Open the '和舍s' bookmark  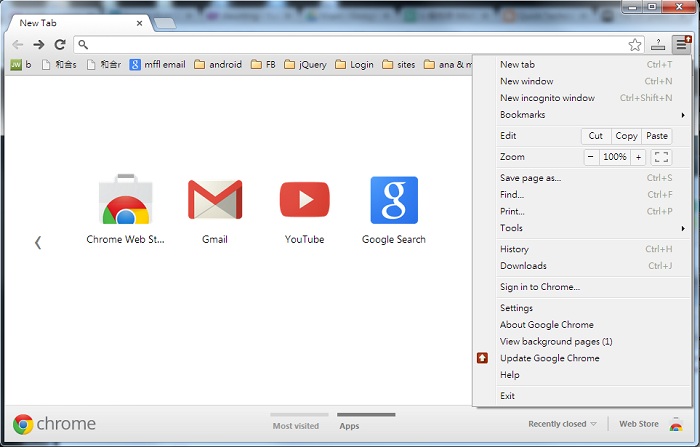click(59, 65)
